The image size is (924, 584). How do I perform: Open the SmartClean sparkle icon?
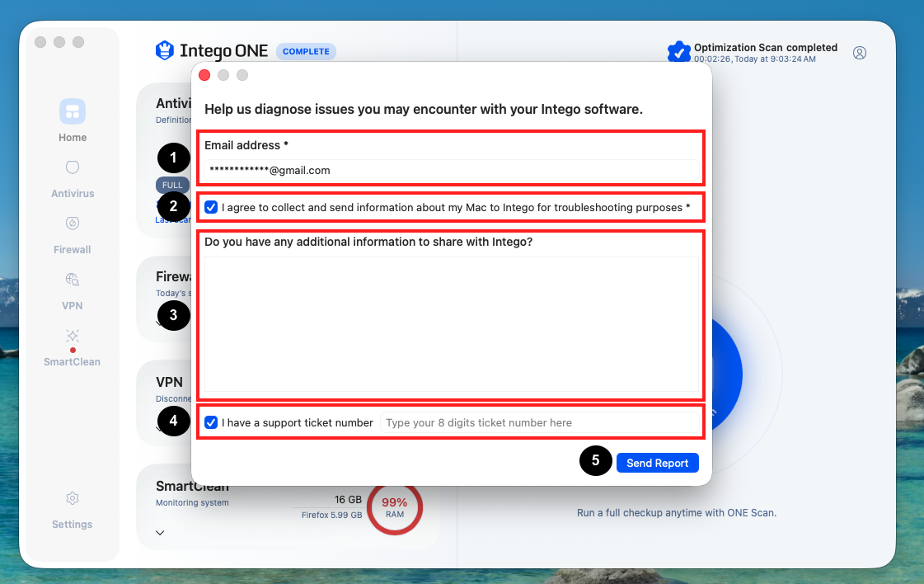73,336
